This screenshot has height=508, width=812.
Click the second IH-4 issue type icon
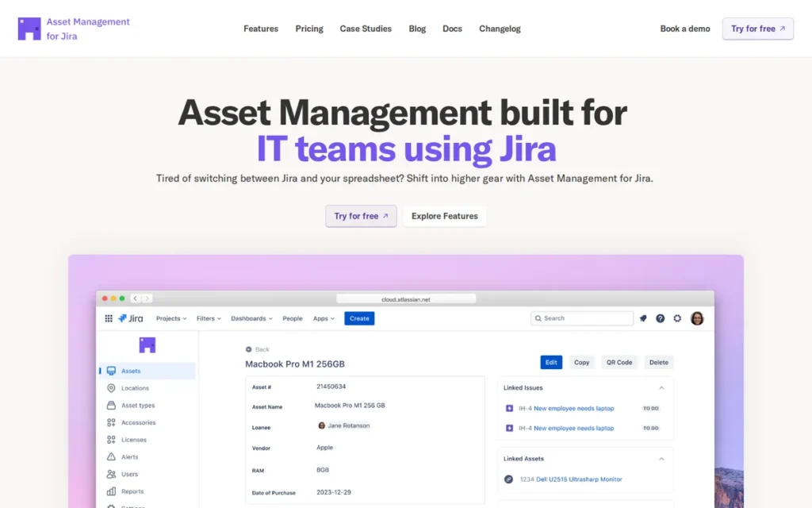pos(509,428)
